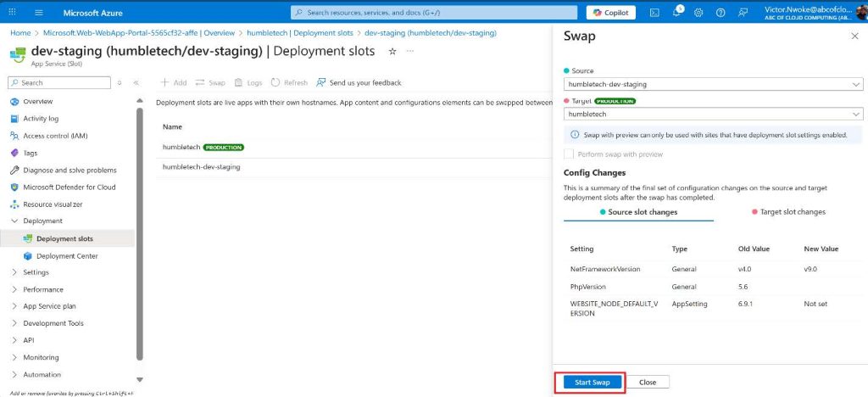The height and width of the screenshot is (397, 868).
Task: Click the Start Swap button
Action: (x=593, y=383)
